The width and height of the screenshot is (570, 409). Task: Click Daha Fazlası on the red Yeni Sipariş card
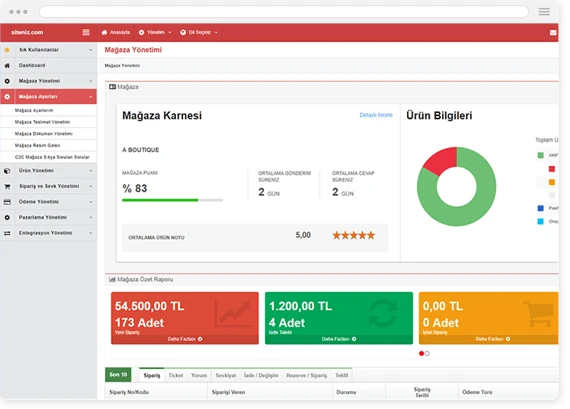pos(185,339)
